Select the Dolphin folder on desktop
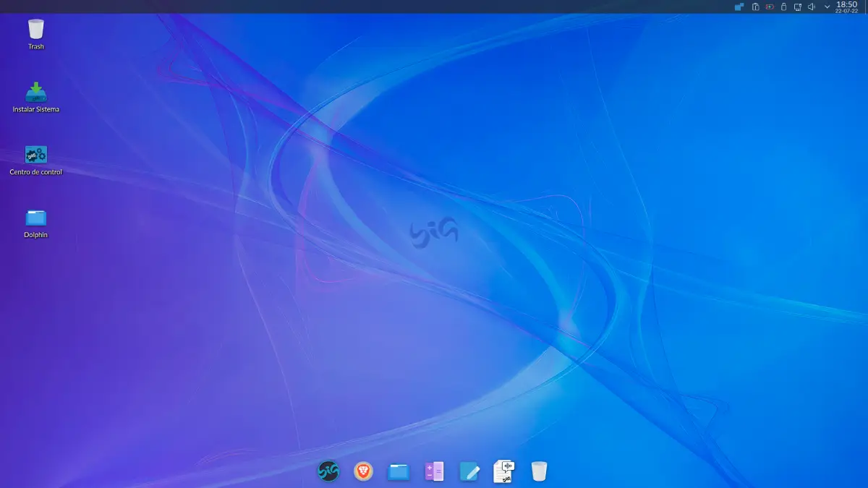The width and height of the screenshot is (868, 488). pos(35,218)
